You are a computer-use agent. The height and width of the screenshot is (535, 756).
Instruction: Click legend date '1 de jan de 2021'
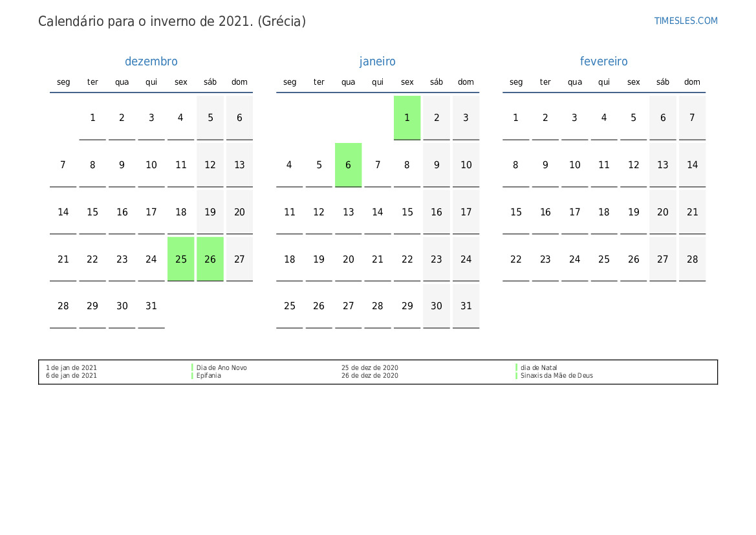pos(71,367)
